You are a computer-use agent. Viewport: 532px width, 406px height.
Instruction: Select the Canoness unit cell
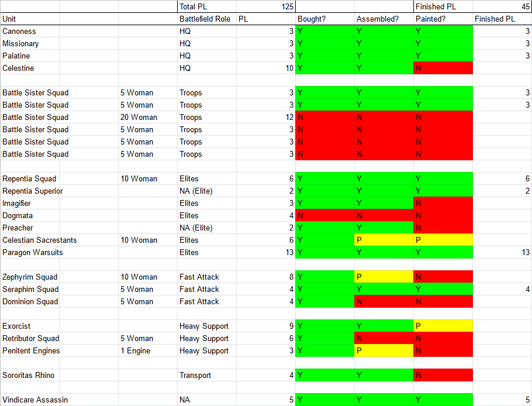[x=58, y=31]
